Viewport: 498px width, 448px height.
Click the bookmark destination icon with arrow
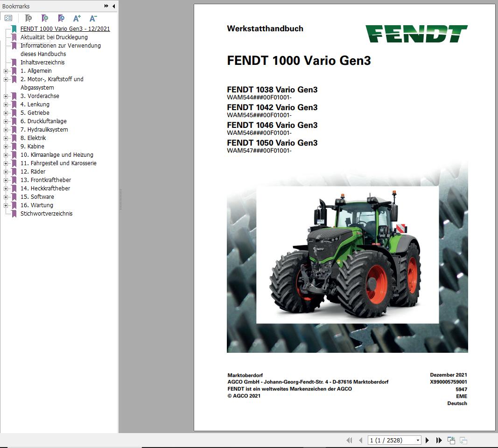(x=61, y=18)
